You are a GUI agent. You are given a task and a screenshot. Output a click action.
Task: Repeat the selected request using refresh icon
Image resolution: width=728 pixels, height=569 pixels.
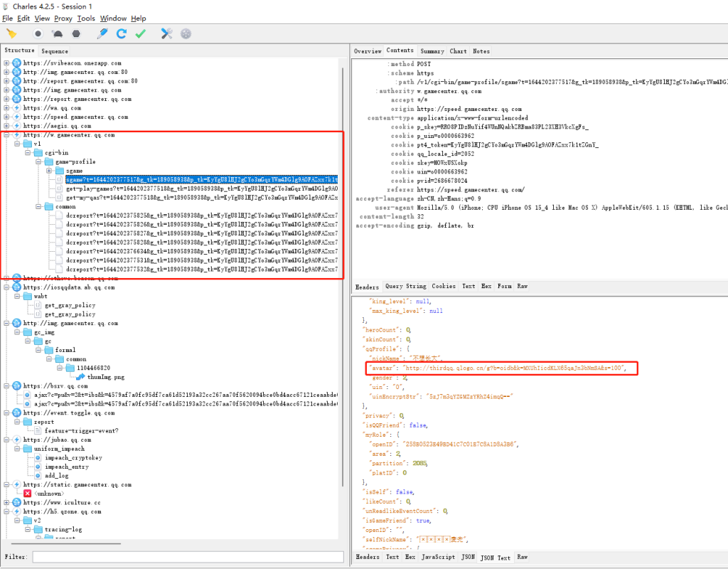point(122,33)
